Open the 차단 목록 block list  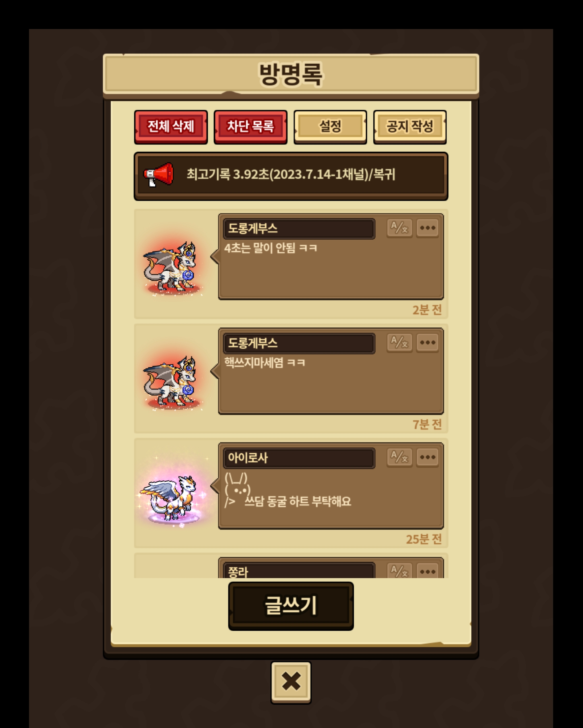pos(250,127)
